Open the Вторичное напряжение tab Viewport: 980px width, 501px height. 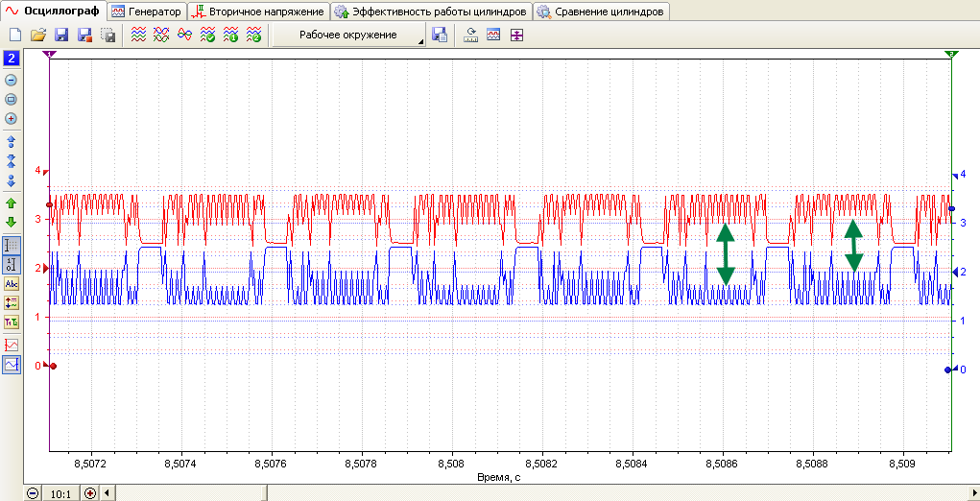259,12
